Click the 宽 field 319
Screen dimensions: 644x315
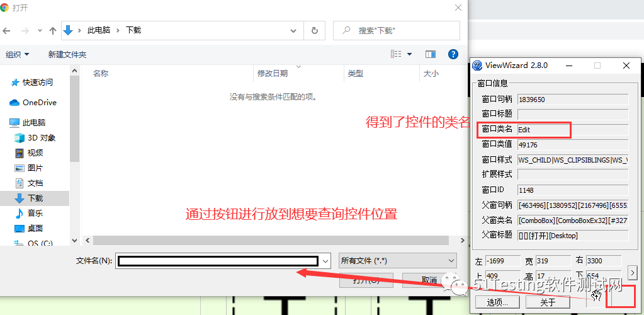(553, 261)
